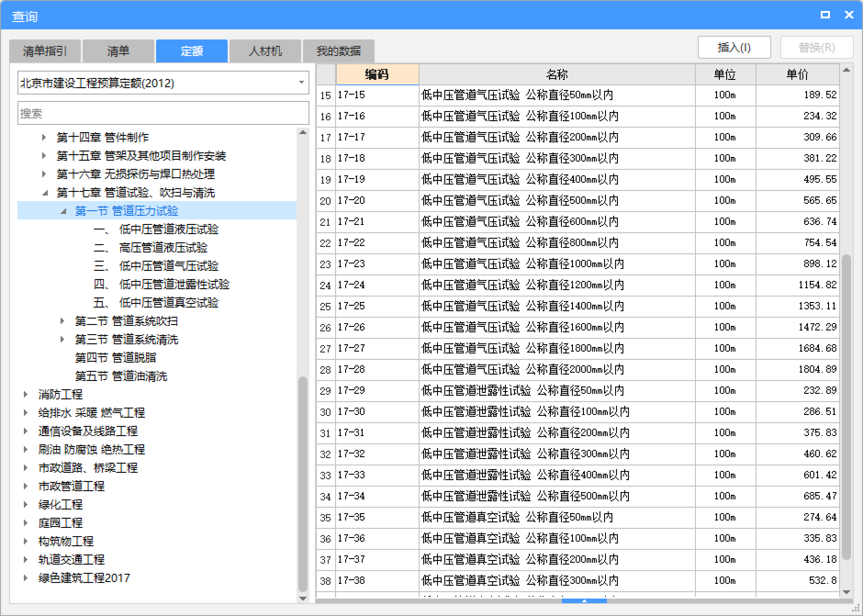The image size is (863, 616).
Task: Select row number 28
Action: [x=326, y=370]
